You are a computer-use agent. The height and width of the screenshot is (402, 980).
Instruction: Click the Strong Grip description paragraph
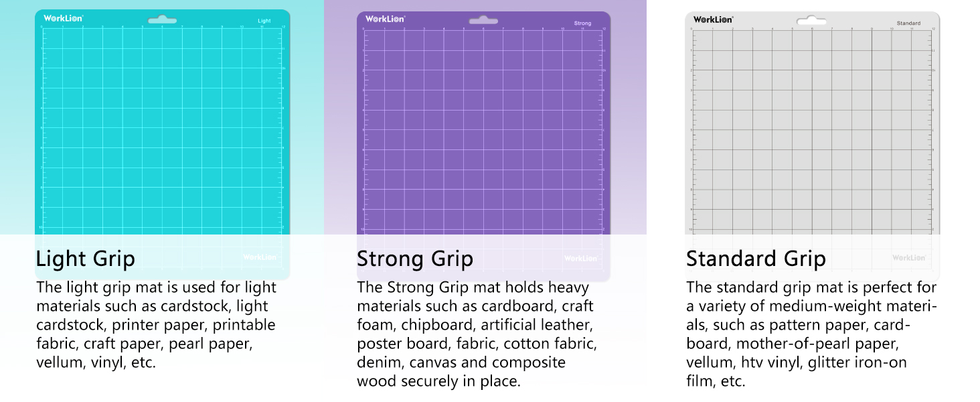pyautogui.click(x=477, y=334)
